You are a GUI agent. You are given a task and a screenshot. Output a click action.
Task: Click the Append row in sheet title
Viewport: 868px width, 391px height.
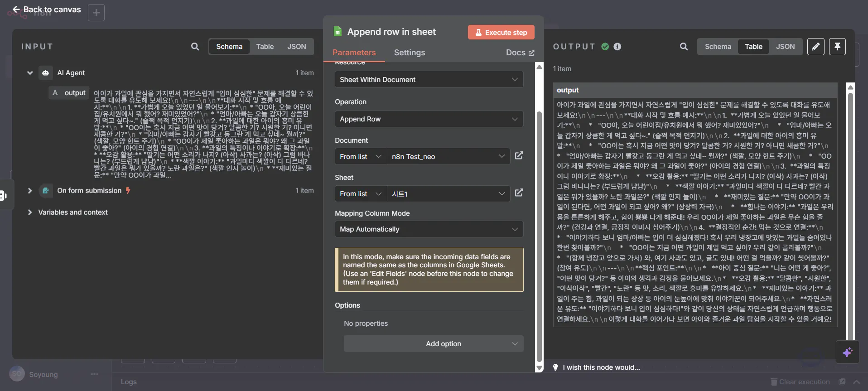[x=391, y=32]
